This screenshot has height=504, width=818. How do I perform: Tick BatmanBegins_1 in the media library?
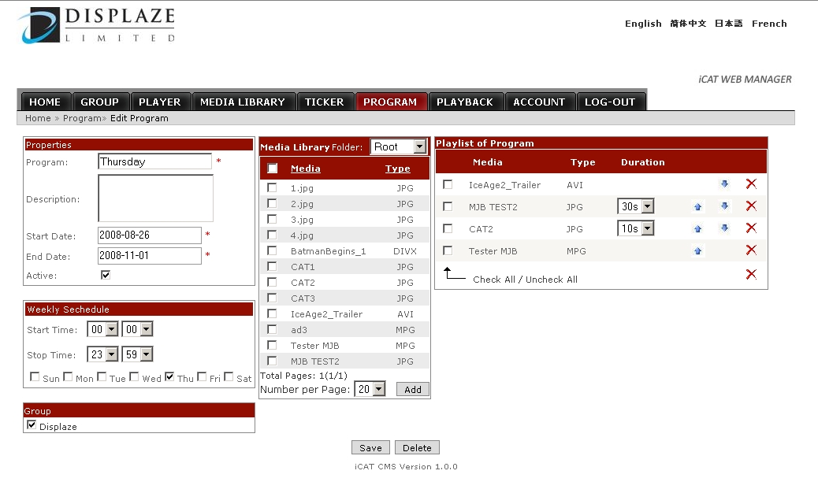[x=272, y=250]
